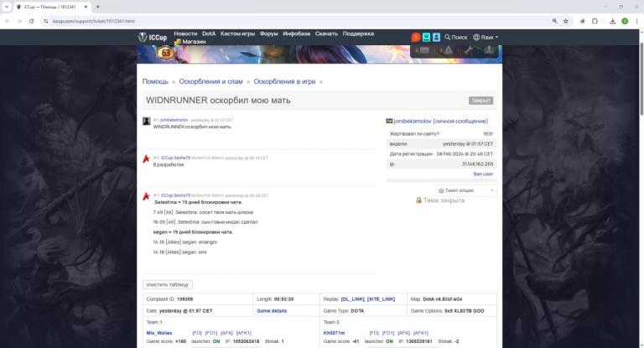644x348 pixels.
Task: Click the очистить таблицу button
Action: (168, 285)
